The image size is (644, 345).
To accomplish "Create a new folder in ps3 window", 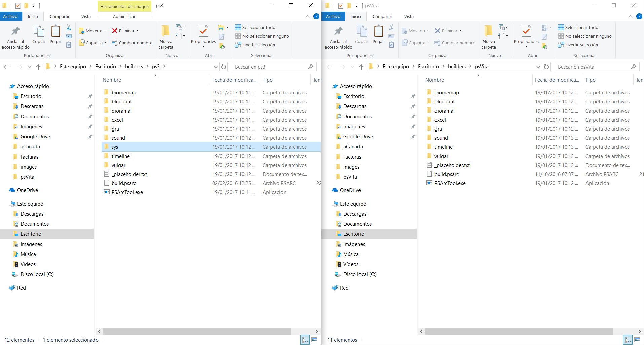I will (x=165, y=37).
